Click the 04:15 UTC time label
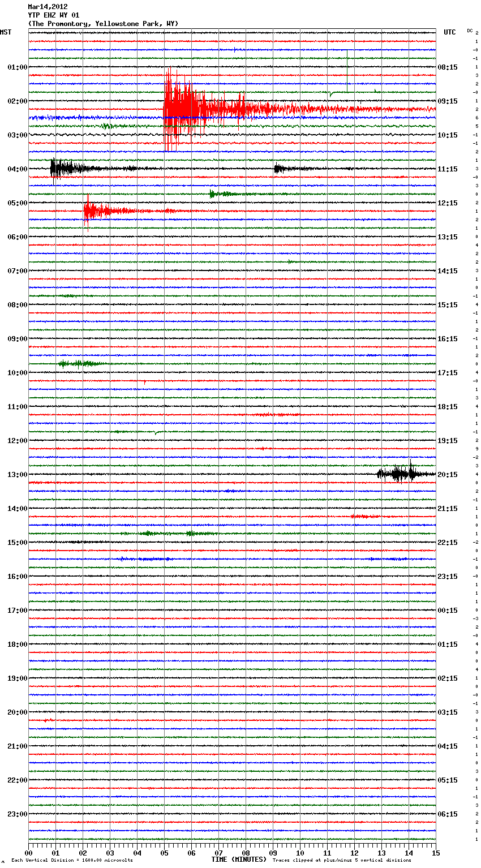 click(448, 746)
